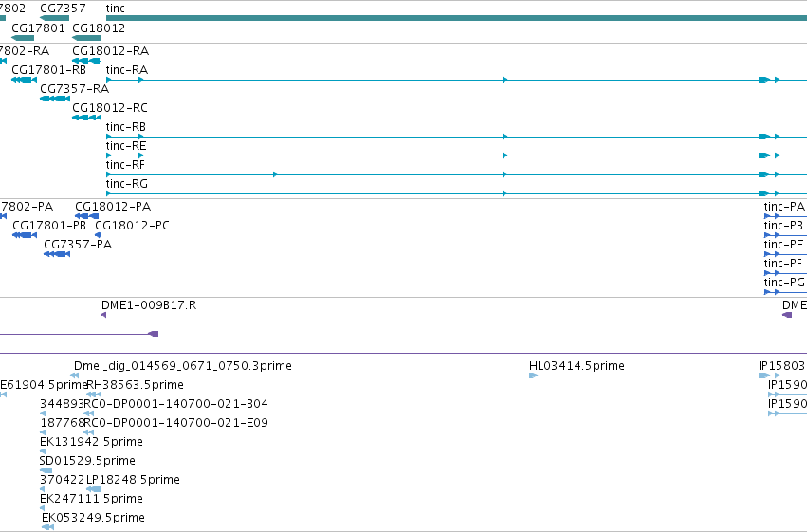Select the IP15803 EST label
Image resolution: width=807 pixels, height=532 pixels.
coord(781,366)
